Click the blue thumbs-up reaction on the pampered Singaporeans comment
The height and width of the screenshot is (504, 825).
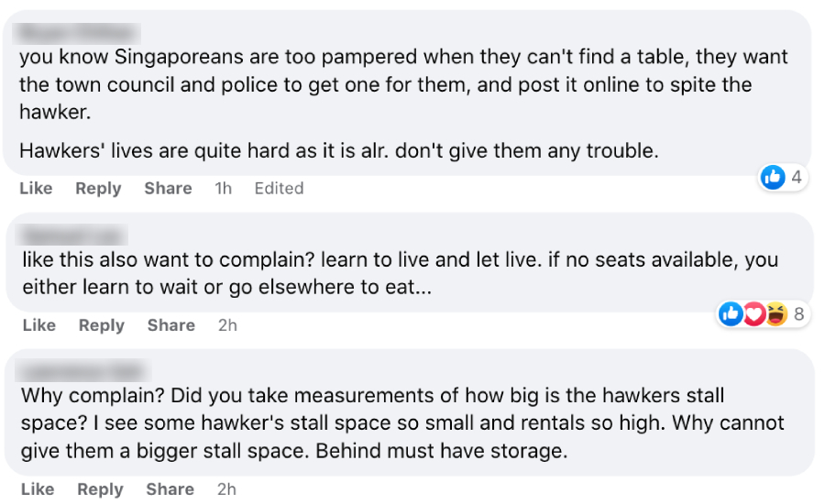click(x=774, y=178)
